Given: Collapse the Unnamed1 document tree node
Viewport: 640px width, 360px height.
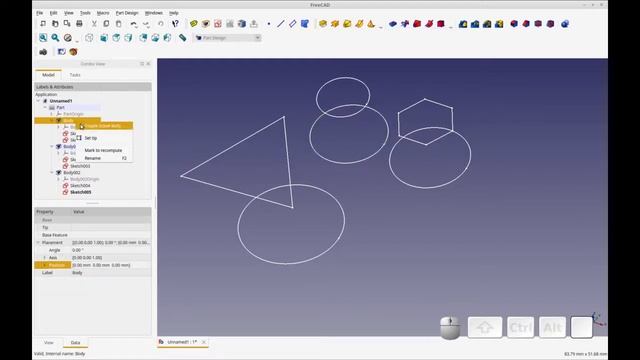Looking at the screenshot, I should [38, 101].
